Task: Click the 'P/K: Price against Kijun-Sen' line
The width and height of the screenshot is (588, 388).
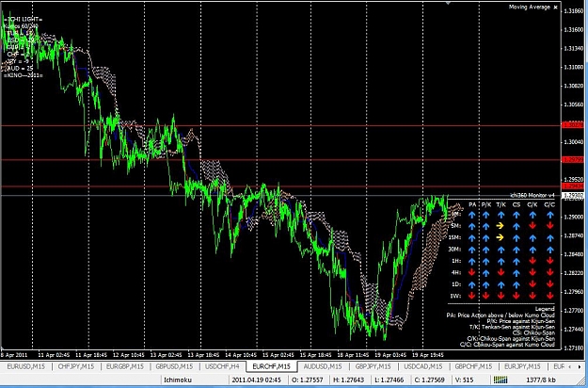Action: coord(520,321)
